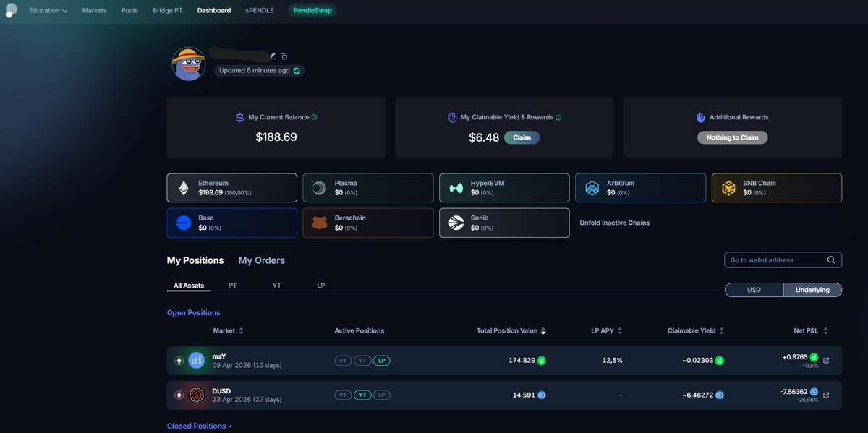Screen dimensions: 868x433
Task: Select Plasma chain card
Action: coord(368,188)
